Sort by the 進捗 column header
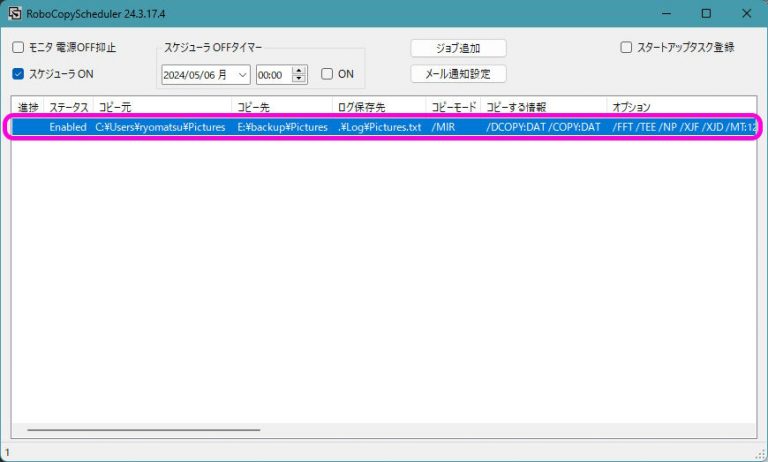Screen dimensions: 768x462 28,107
